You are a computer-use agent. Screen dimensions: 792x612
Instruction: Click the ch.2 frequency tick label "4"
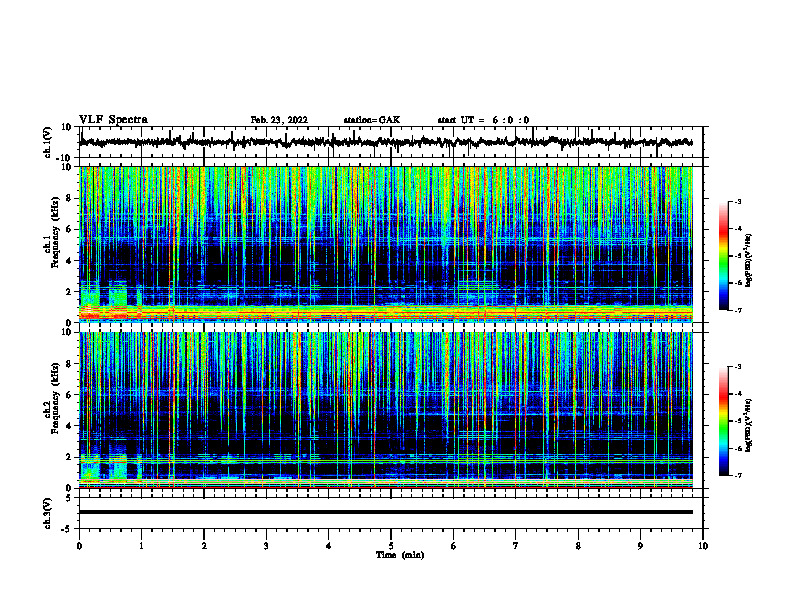coord(69,426)
